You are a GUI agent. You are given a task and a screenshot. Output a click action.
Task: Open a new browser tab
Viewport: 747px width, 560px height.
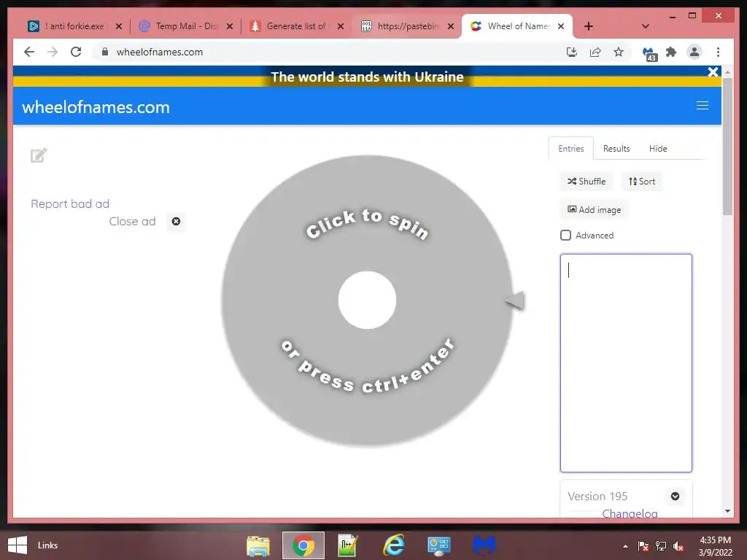pyautogui.click(x=589, y=26)
